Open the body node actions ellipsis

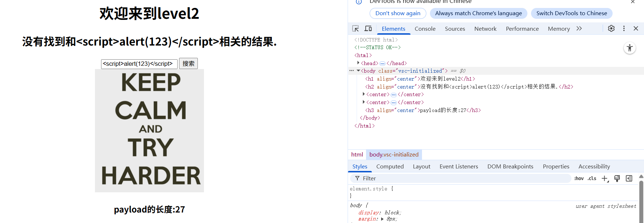coord(352,71)
